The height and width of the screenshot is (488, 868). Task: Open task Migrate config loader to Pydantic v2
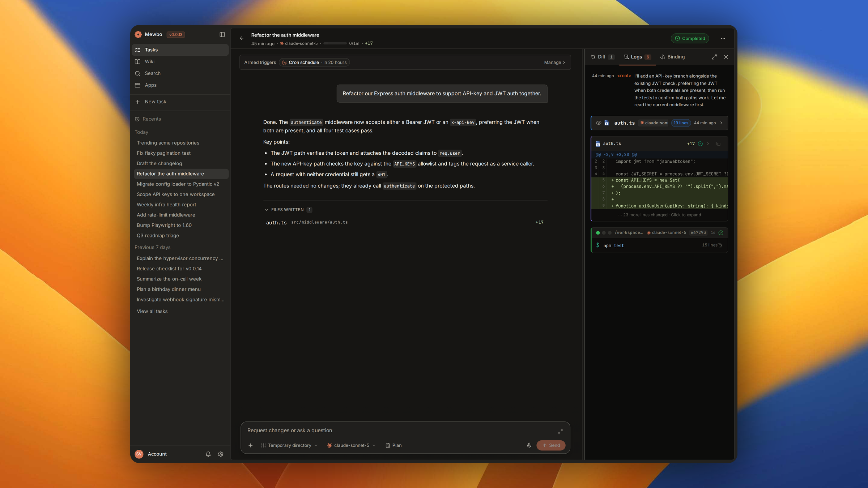coord(181,184)
